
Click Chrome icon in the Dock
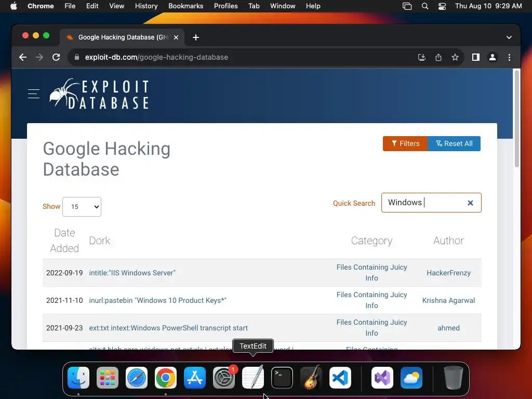click(x=166, y=378)
